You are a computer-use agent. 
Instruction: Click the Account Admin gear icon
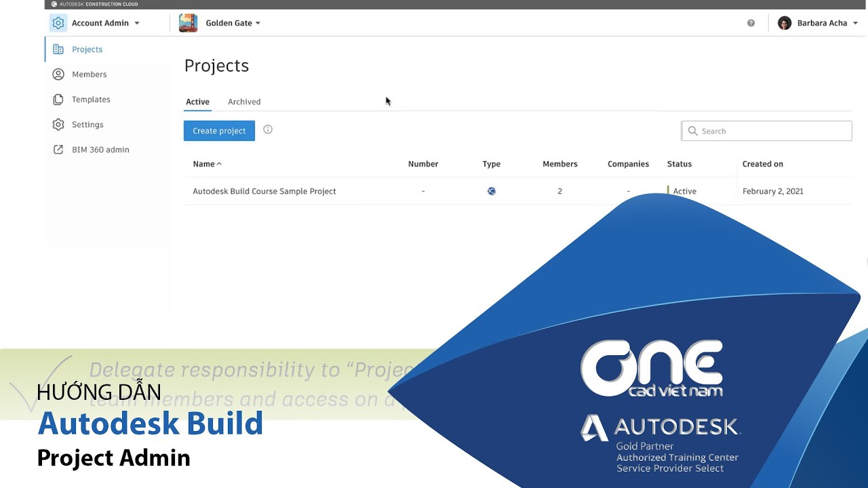(x=58, y=23)
